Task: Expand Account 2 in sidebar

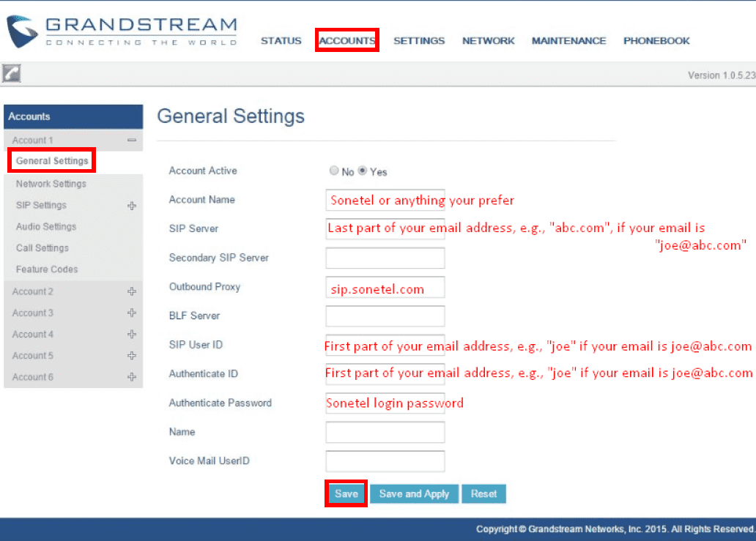Action: tap(132, 291)
